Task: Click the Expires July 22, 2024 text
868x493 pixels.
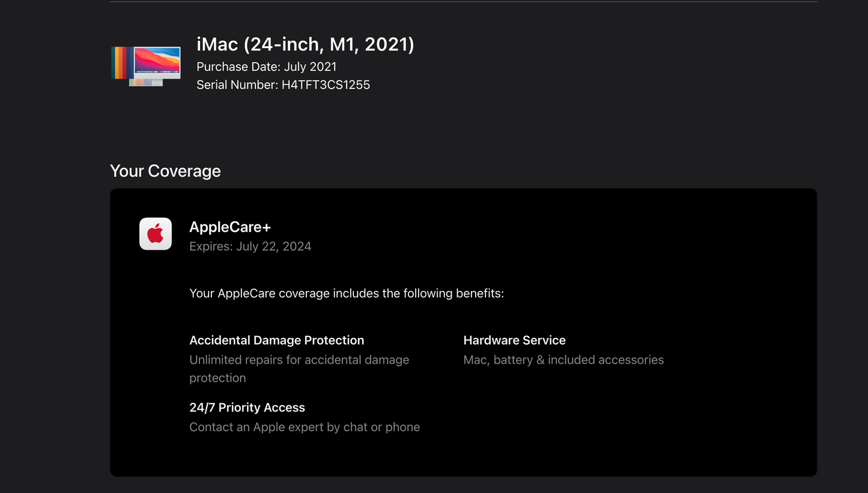Action: tap(250, 246)
